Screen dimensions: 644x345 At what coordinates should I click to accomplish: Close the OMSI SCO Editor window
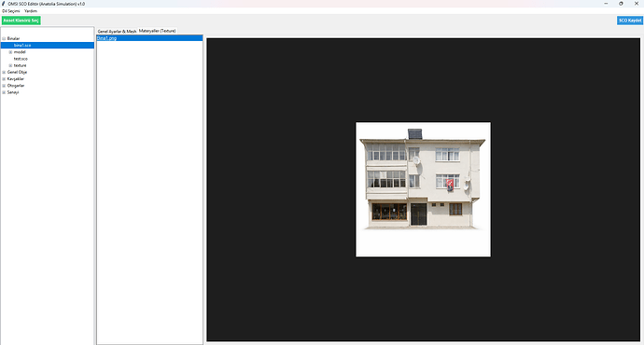[637, 4]
